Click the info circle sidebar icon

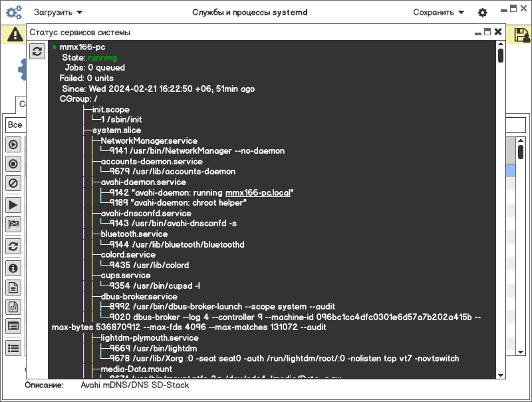click(13, 269)
